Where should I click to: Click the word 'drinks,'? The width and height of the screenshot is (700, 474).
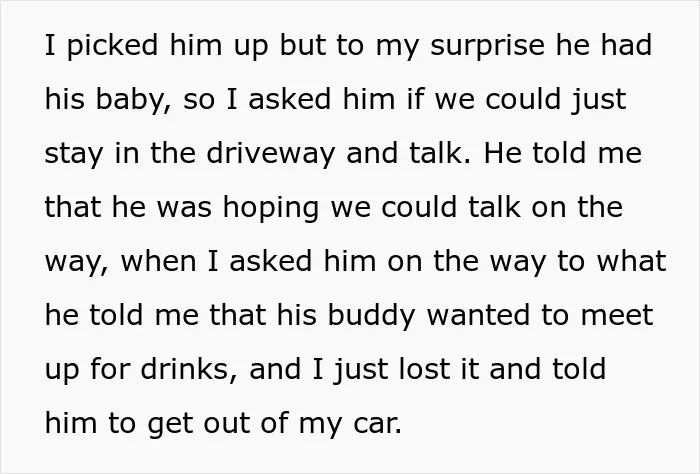(189, 370)
